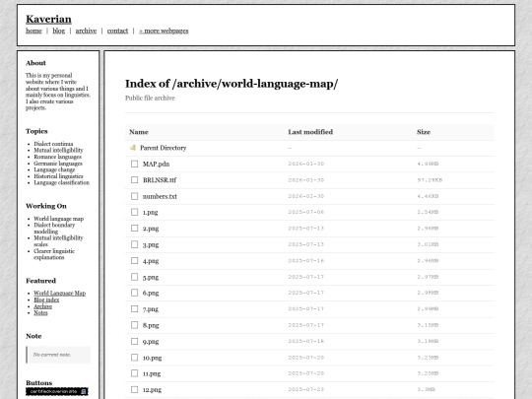Click the 'Dialect continua' topic text
This screenshot has height=399, width=532.
coord(53,144)
